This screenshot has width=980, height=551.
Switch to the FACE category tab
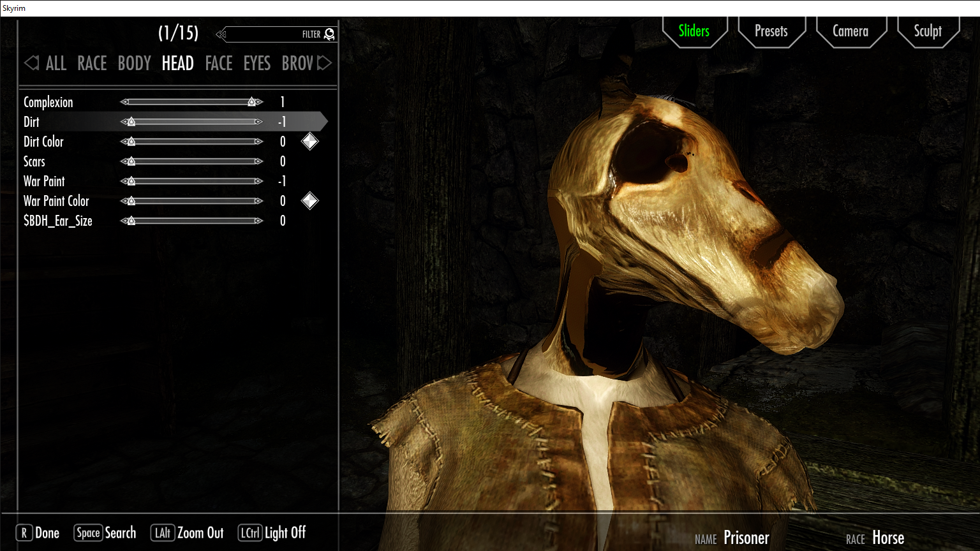pos(219,63)
